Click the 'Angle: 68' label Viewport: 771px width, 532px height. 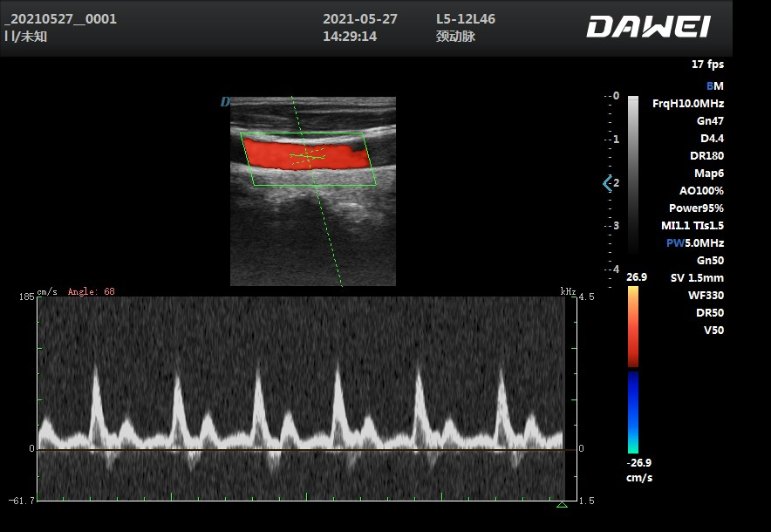coord(91,291)
